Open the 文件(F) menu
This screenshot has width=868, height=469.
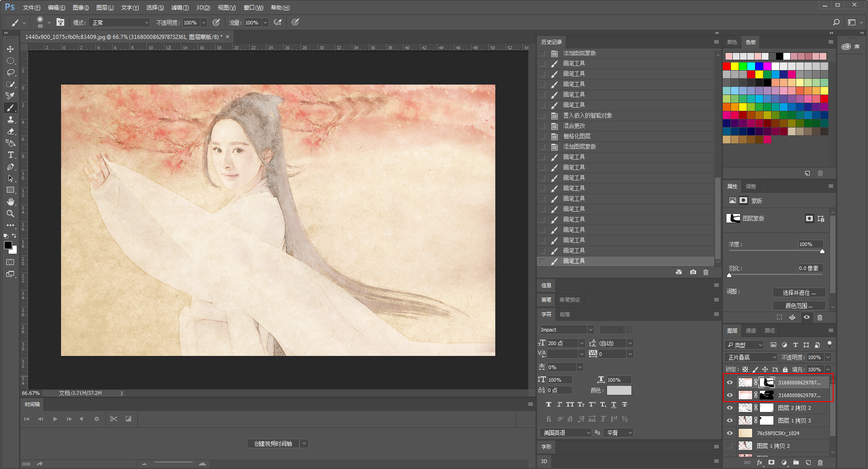[x=31, y=8]
